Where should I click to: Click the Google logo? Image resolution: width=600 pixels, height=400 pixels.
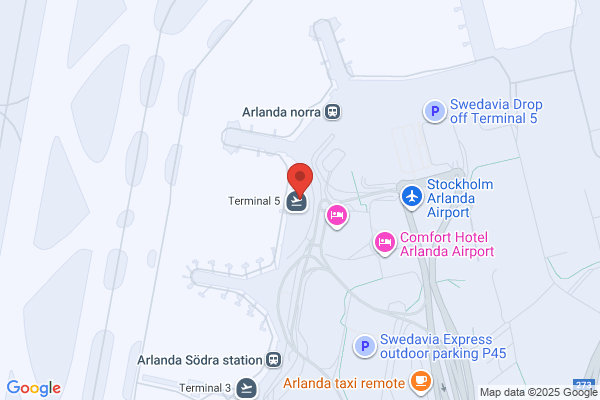[x=34, y=388]
